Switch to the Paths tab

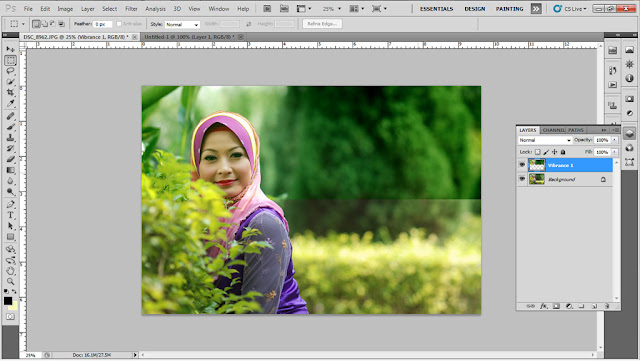[x=576, y=130]
